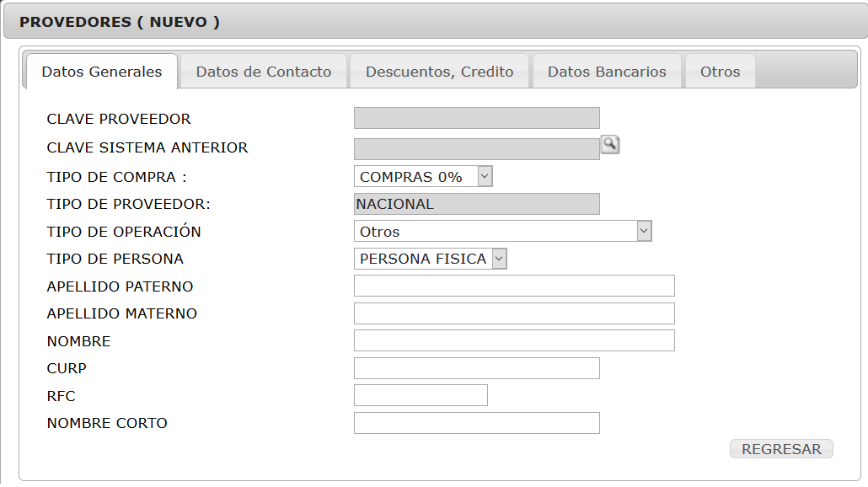
Task: Click the magnifier search icon
Action: (610, 145)
